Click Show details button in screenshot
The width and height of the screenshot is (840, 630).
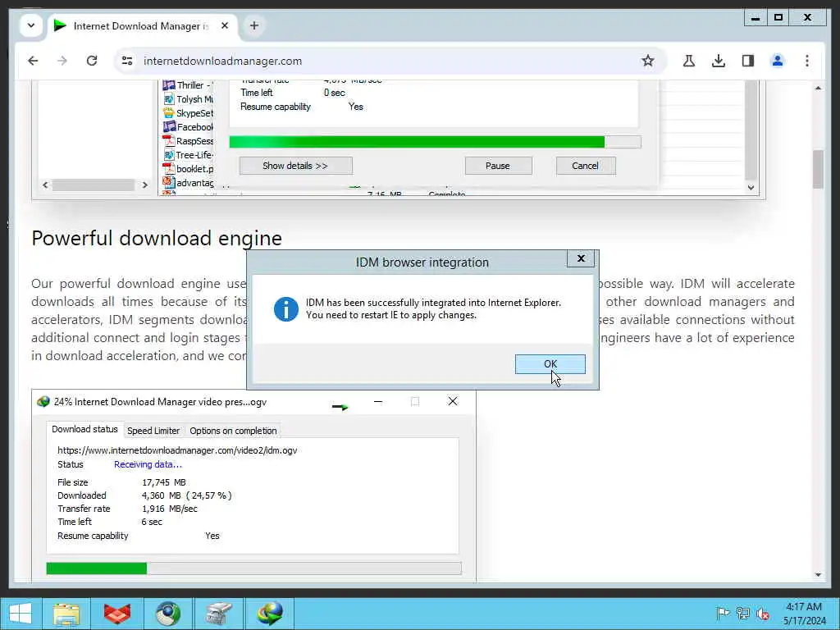[x=295, y=166]
